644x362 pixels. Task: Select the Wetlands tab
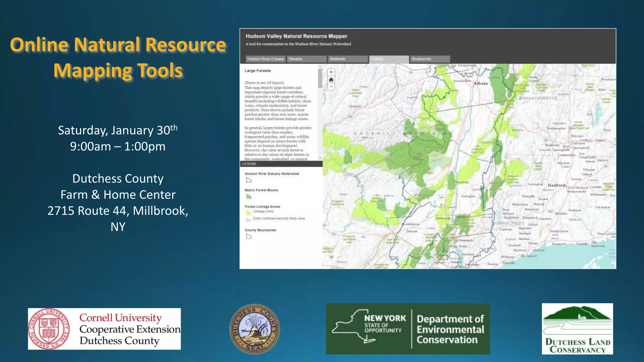pyautogui.click(x=348, y=59)
